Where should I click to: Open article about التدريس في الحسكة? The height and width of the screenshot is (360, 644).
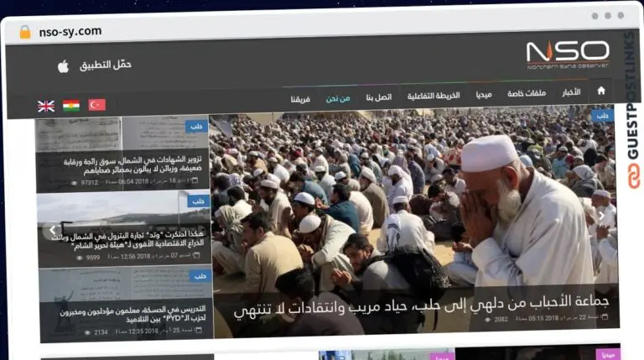135,315
